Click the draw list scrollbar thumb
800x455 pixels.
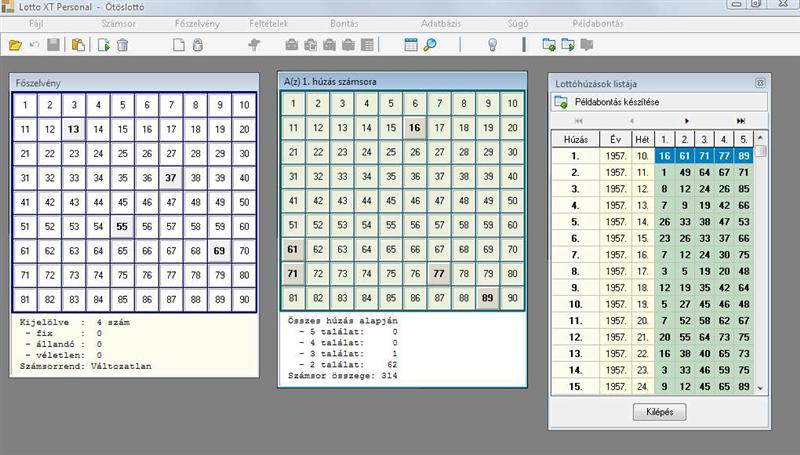(x=760, y=151)
